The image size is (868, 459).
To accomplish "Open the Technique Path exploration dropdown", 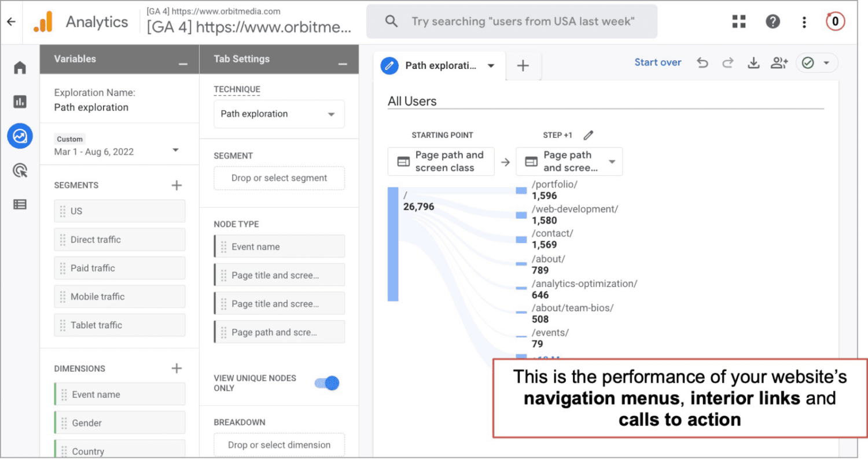I will pyautogui.click(x=279, y=114).
